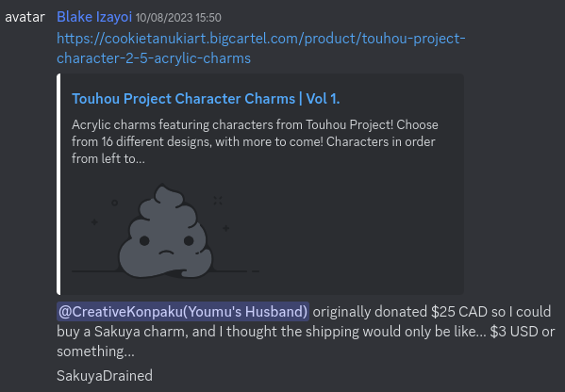Click the avatar placeholder beside the message
This screenshot has width=565, height=392.
point(25,17)
